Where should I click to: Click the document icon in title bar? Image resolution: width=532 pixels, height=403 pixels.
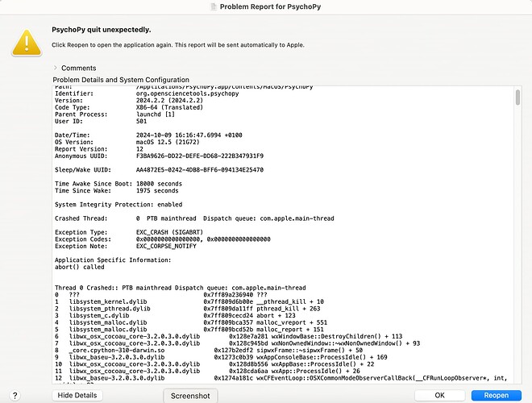point(213,6)
